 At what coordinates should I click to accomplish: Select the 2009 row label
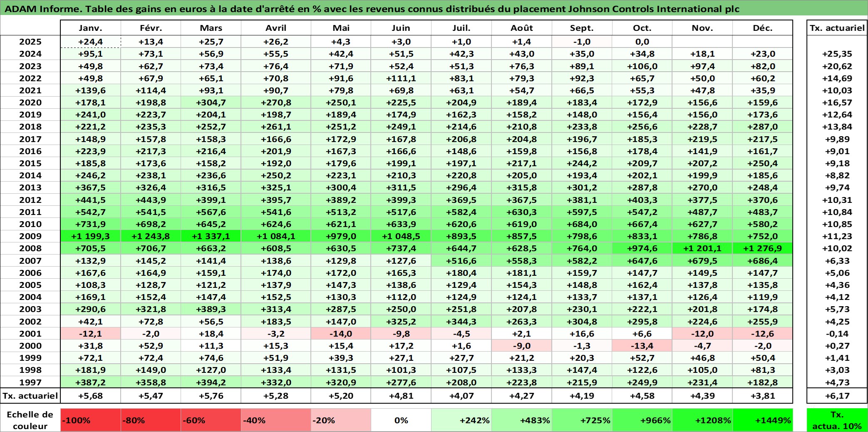30,236
